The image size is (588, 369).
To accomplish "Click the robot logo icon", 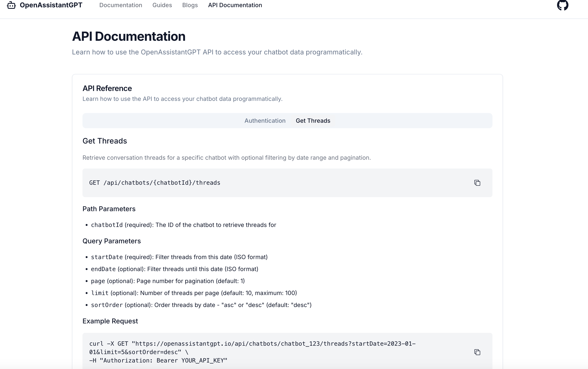I will point(11,5).
